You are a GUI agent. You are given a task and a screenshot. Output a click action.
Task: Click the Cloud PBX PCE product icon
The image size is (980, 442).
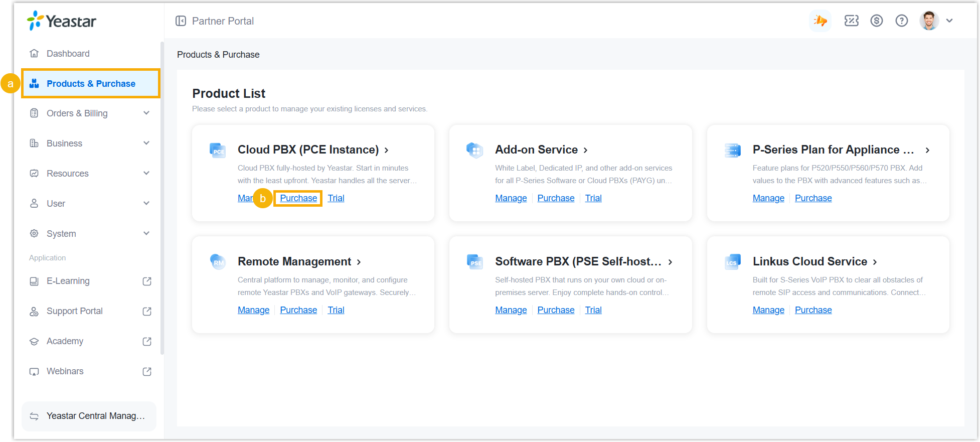(x=218, y=150)
